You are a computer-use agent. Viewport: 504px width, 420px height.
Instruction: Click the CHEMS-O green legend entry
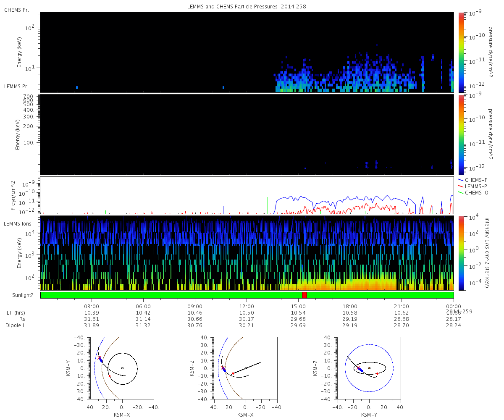[472, 192]
